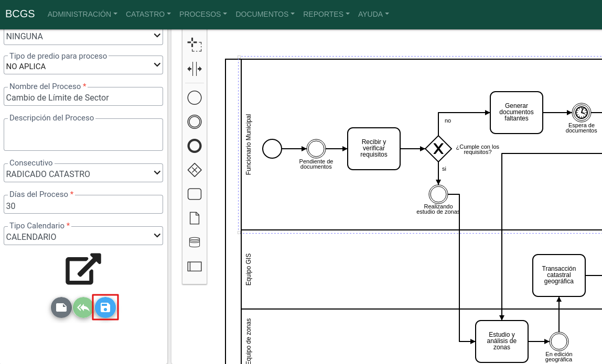602x364 pixels.
Task: Click the large external link icon
Action: (83, 269)
